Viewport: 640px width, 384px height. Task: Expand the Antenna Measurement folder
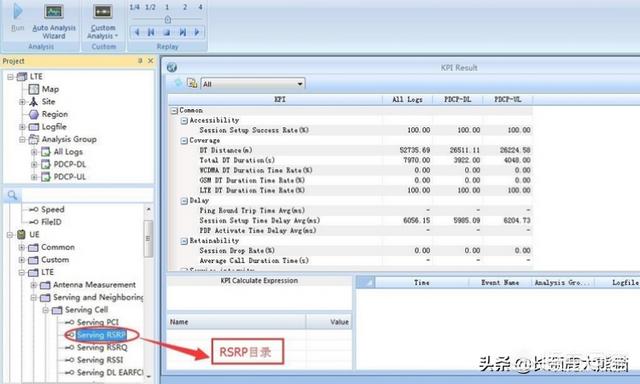pyautogui.click(x=34, y=285)
